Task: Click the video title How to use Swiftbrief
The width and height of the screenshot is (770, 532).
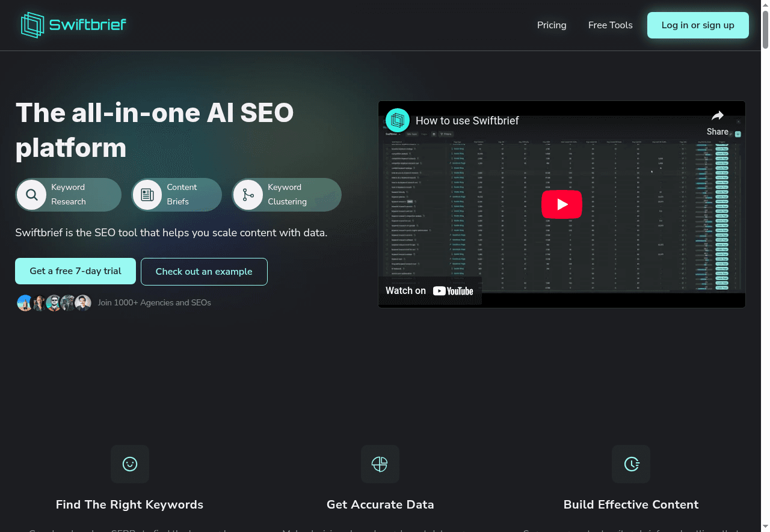Action: (x=467, y=121)
